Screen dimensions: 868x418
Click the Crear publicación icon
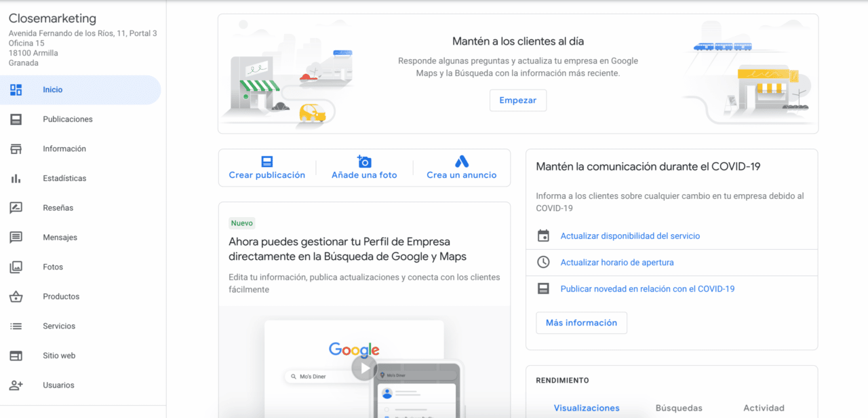[268, 161]
